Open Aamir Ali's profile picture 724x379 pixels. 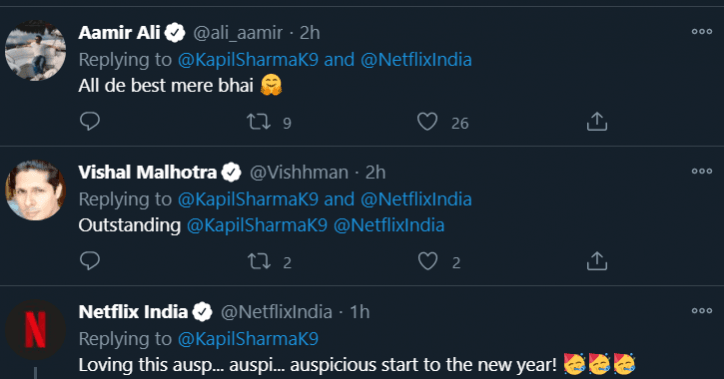coord(36,51)
